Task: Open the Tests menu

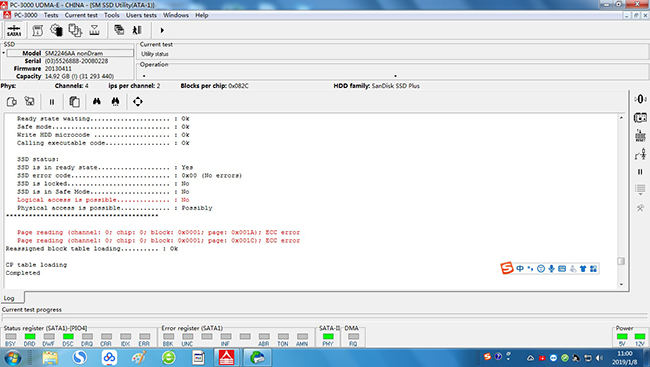Action: pyautogui.click(x=51, y=15)
